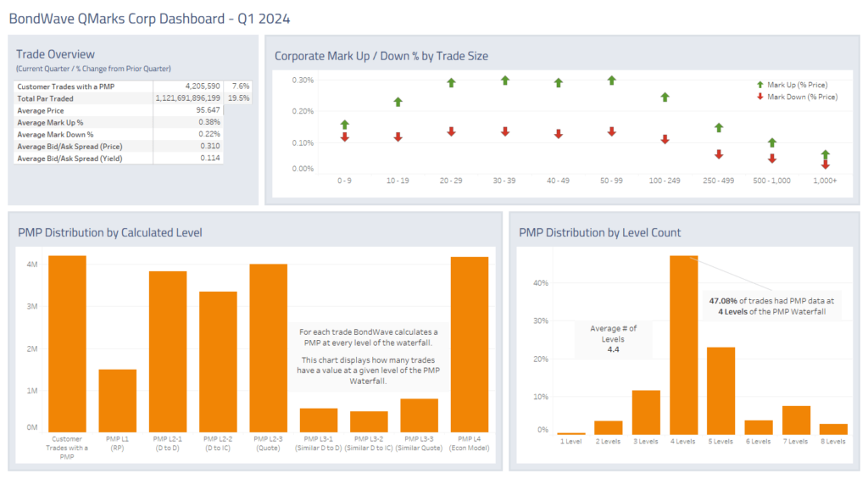Select the PMP L2-2 (D to IC) bar
This screenshot has width=868, height=479.
(218, 362)
